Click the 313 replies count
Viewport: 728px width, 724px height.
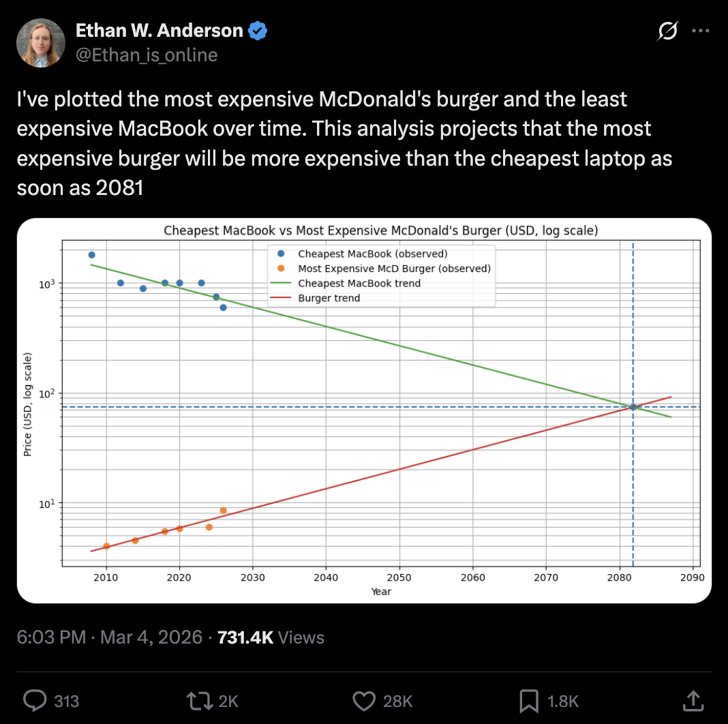(x=67, y=701)
